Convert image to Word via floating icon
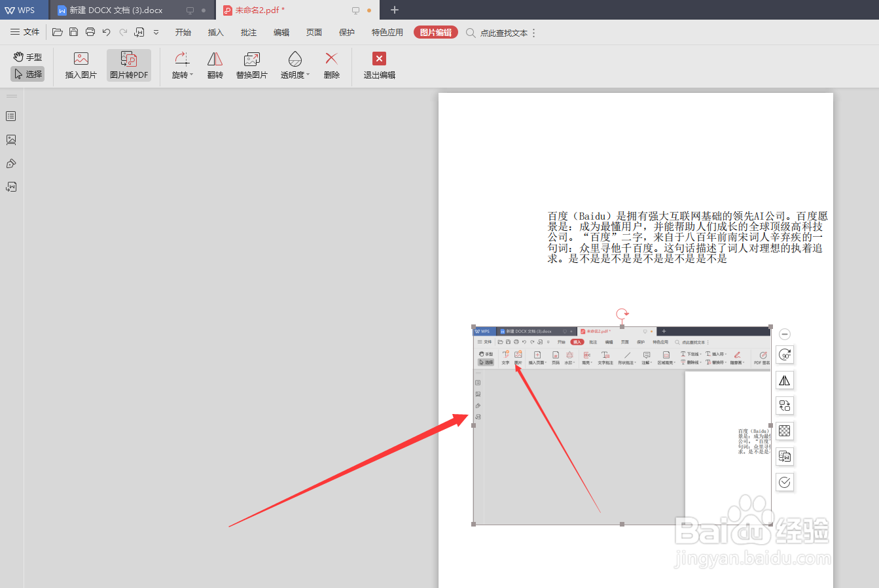This screenshot has width=879, height=588. (785, 457)
